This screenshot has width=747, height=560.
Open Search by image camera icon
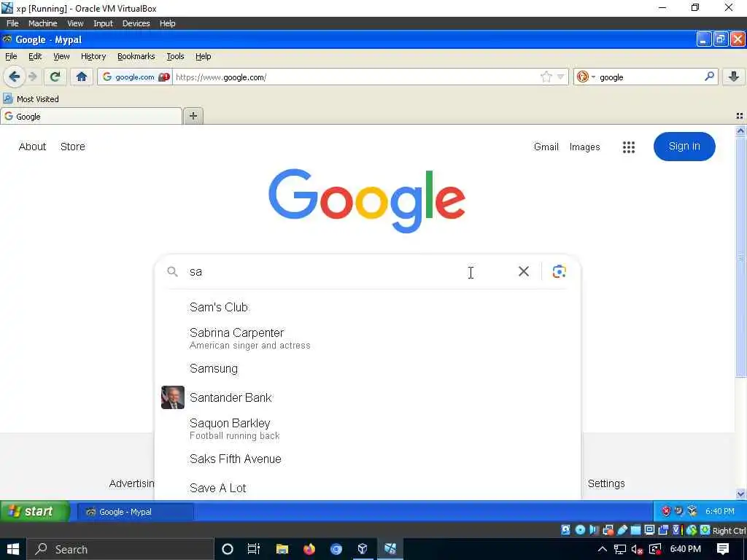pos(559,271)
